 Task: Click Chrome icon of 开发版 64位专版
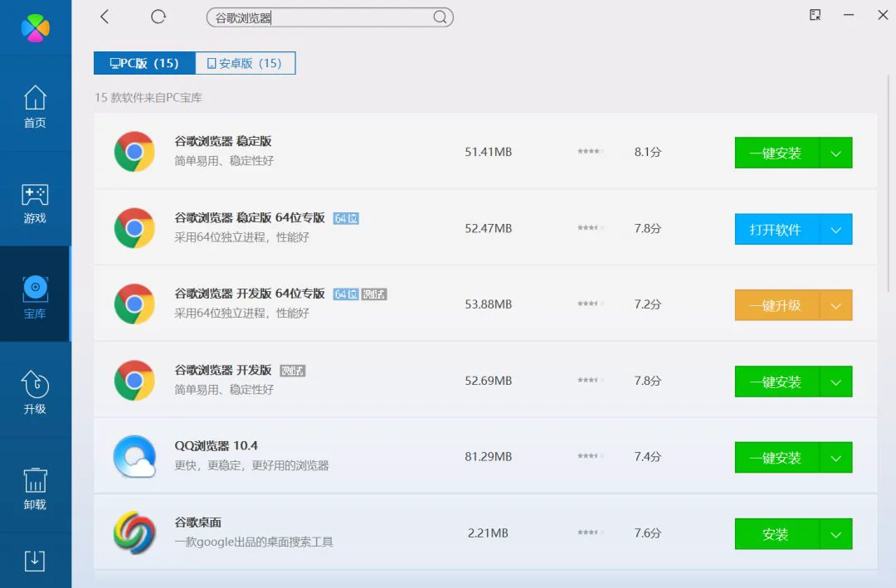[134, 304]
